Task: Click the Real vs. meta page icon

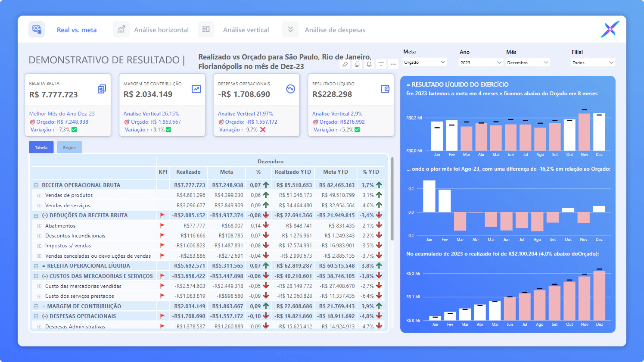Action: point(37,30)
